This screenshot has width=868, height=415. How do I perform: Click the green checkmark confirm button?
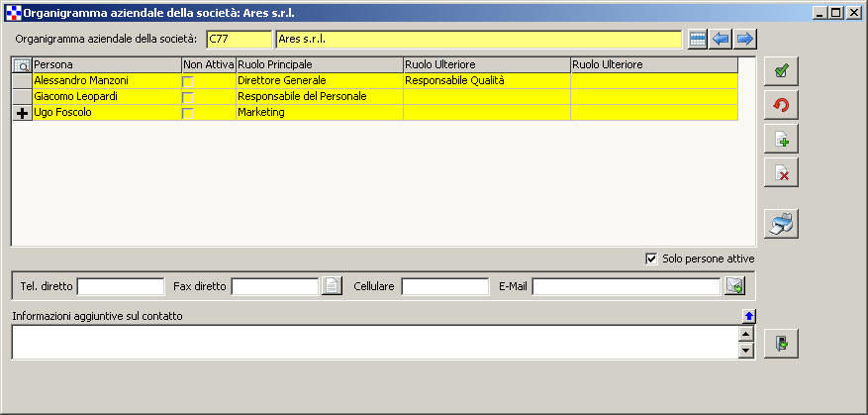[781, 71]
